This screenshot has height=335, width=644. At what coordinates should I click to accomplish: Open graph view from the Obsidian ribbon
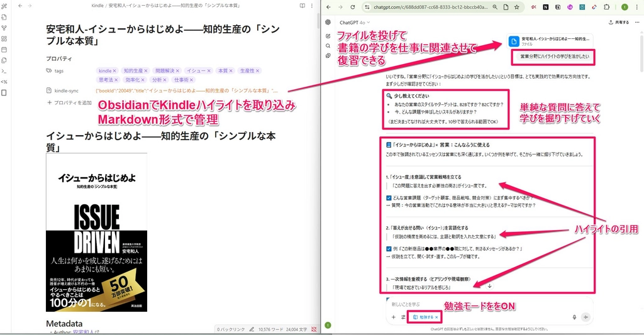click(4, 28)
